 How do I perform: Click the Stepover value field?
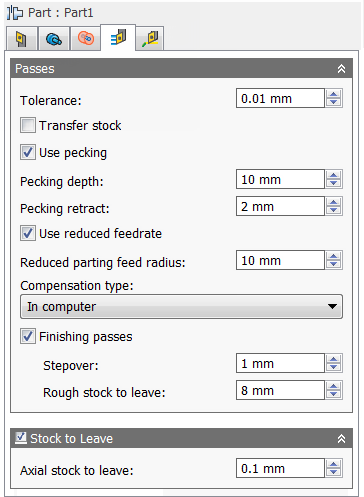280,363
